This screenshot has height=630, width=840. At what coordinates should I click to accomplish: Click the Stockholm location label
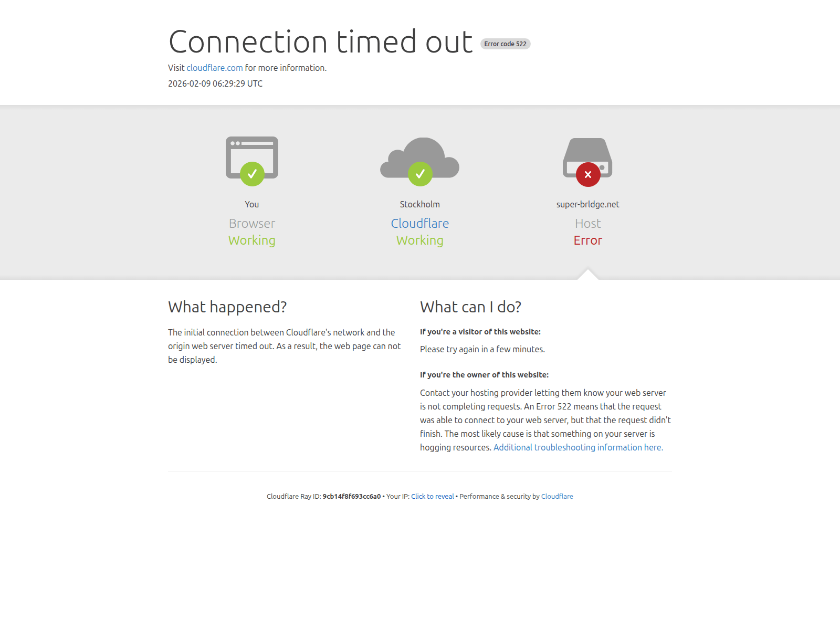(x=420, y=204)
